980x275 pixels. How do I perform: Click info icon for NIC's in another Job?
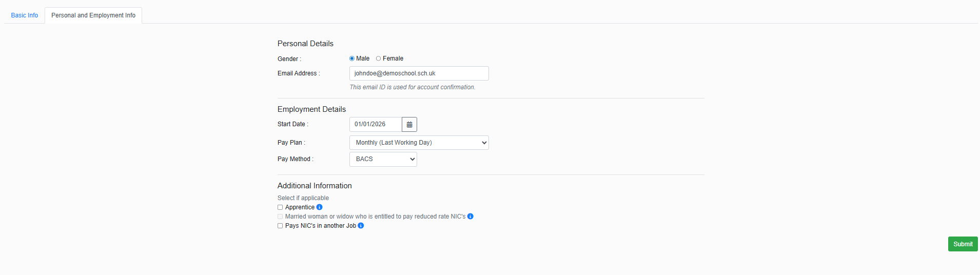361,226
